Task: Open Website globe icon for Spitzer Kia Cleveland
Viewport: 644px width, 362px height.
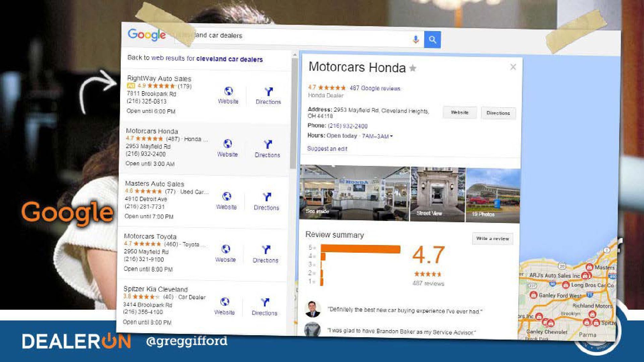Action: point(225,302)
